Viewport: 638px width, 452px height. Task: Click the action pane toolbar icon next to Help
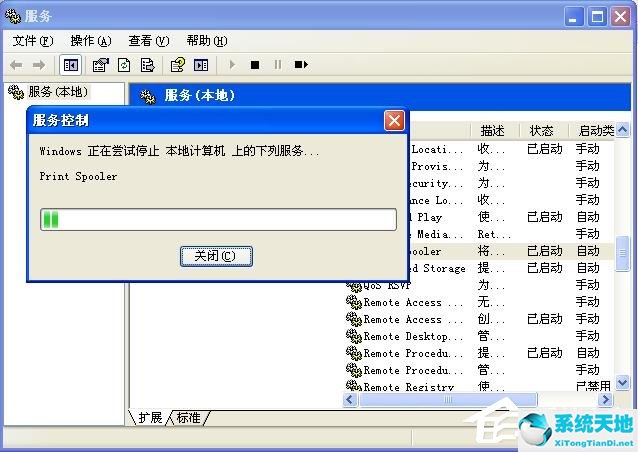click(201, 65)
